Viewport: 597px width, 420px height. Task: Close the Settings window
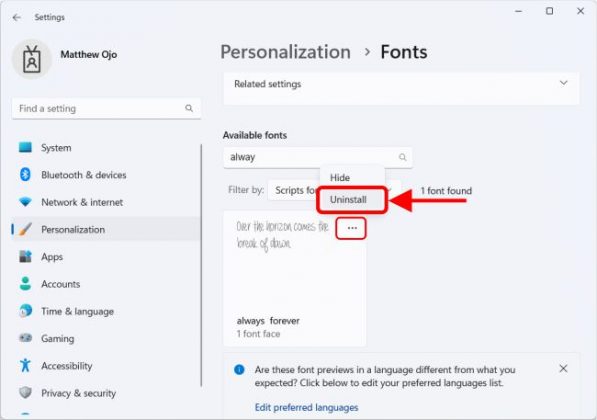click(580, 11)
